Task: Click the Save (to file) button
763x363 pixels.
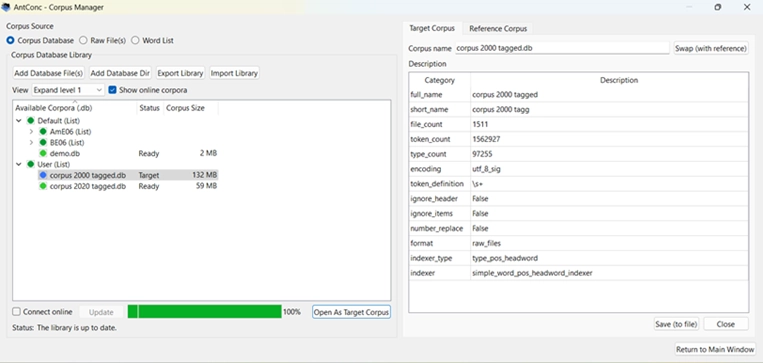Action: tap(676, 324)
